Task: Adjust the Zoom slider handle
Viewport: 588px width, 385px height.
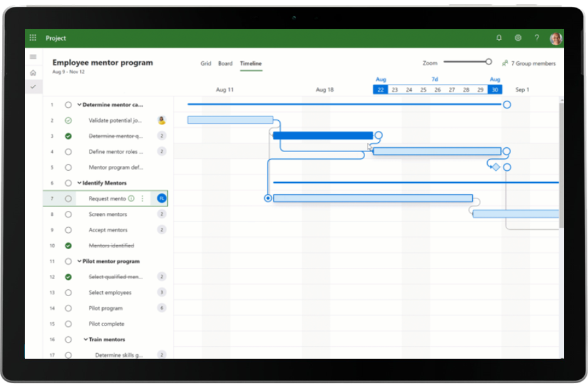Action: (x=488, y=61)
